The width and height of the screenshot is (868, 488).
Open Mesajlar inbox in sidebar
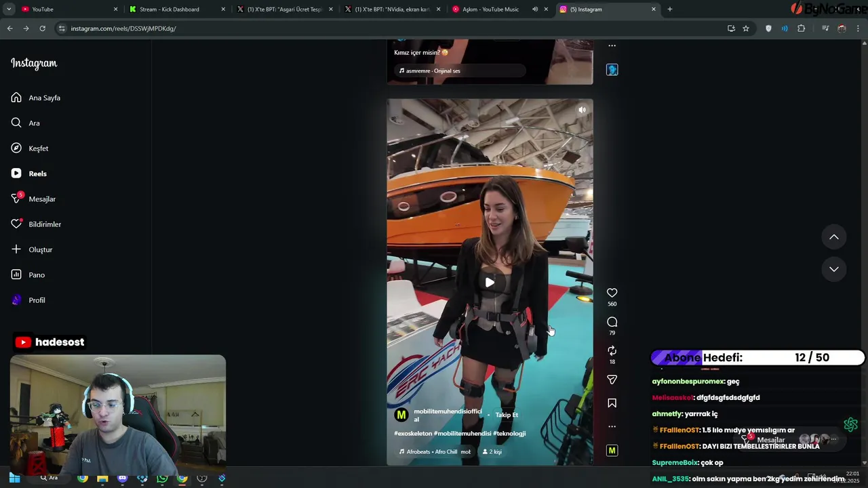tap(33, 199)
